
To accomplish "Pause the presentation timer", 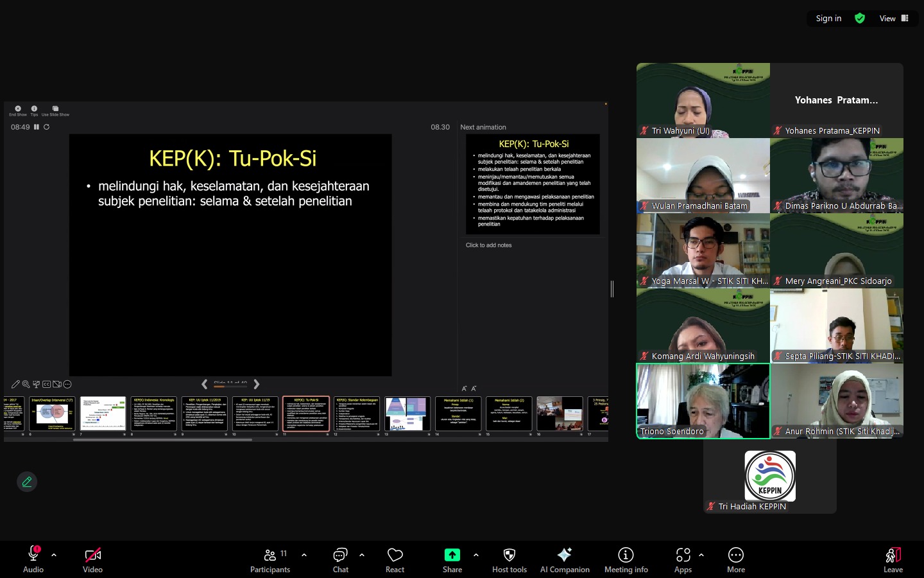I will pos(37,127).
